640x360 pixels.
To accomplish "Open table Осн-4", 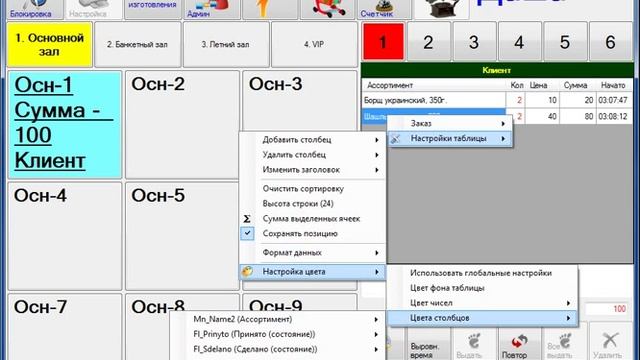I will [x=65, y=236].
